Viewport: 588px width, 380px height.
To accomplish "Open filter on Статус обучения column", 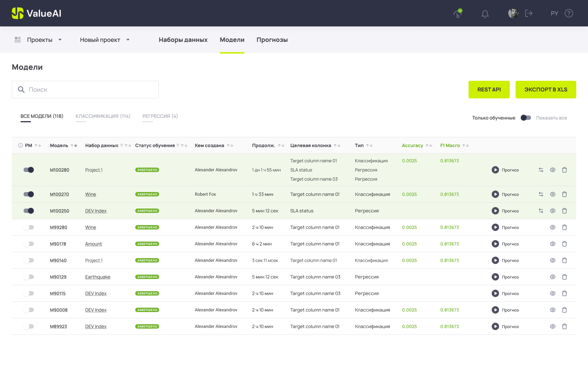I will click(x=178, y=146).
